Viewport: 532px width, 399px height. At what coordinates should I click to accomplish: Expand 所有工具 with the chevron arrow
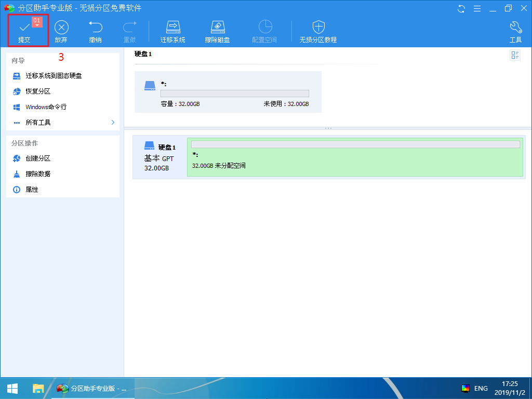(113, 123)
